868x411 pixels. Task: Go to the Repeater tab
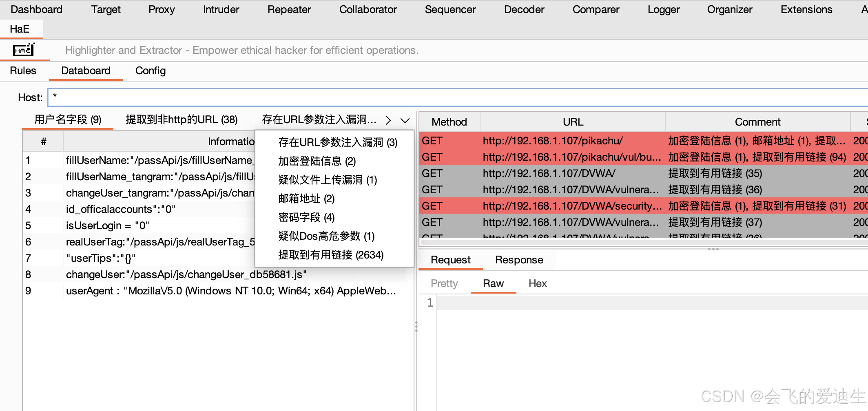pyautogui.click(x=289, y=9)
